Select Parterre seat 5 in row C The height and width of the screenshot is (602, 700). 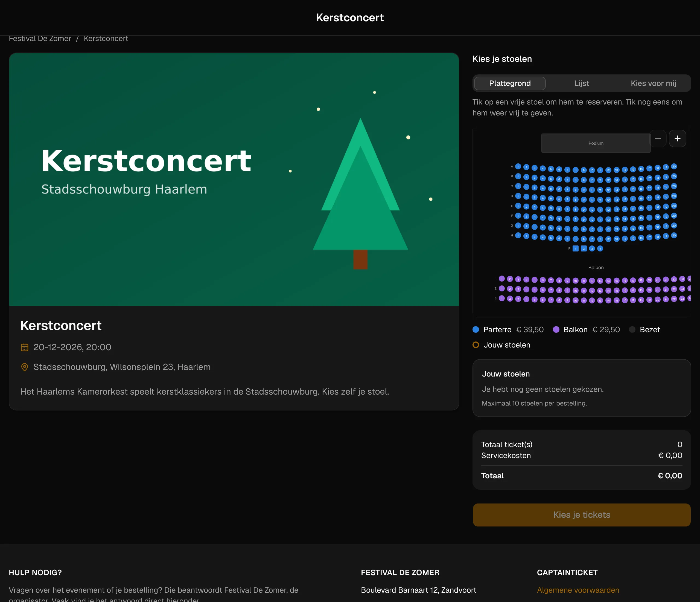point(551,189)
